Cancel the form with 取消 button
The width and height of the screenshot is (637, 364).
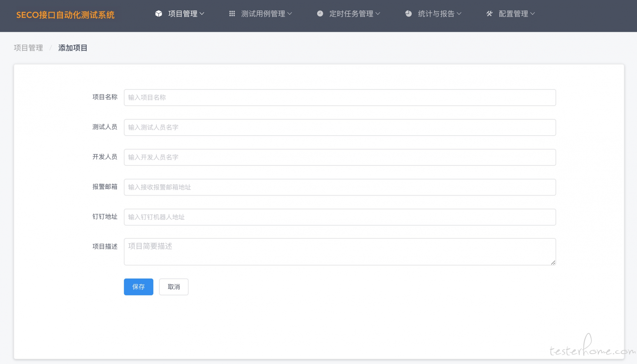(x=174, y=287)
